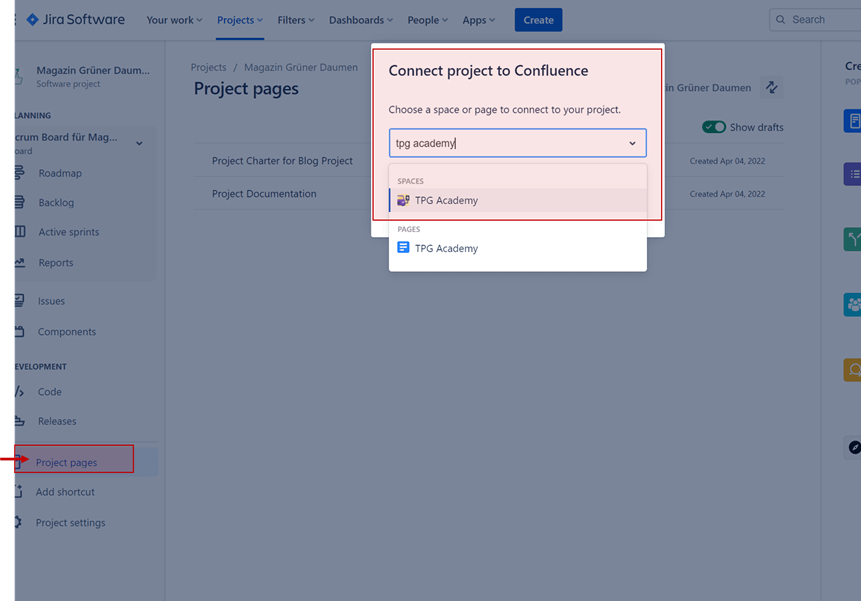Select the TPG Academy page icon
Image resolution: width=861 pixels, height=601 pixels.
click(x=403, y=248)
